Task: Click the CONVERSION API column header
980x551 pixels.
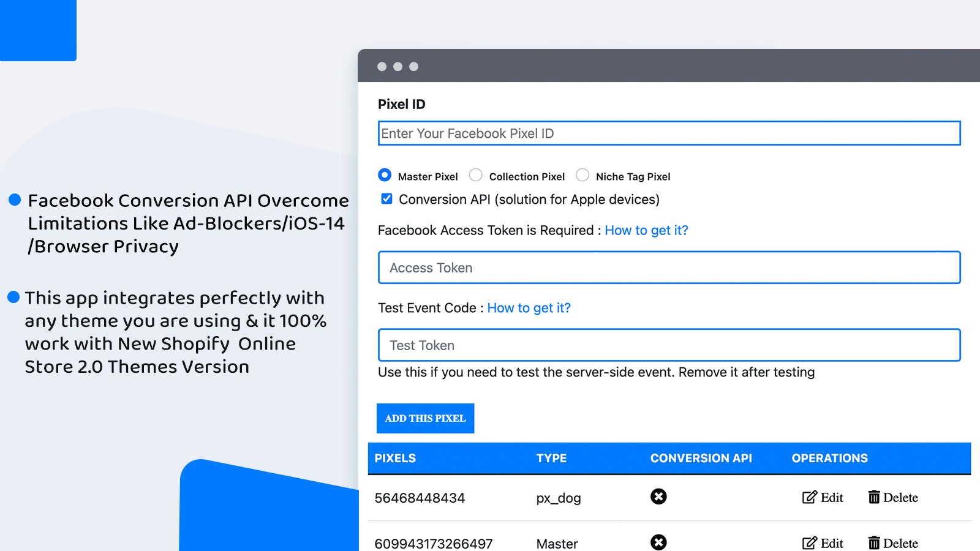Action: (x=701, y=458)
